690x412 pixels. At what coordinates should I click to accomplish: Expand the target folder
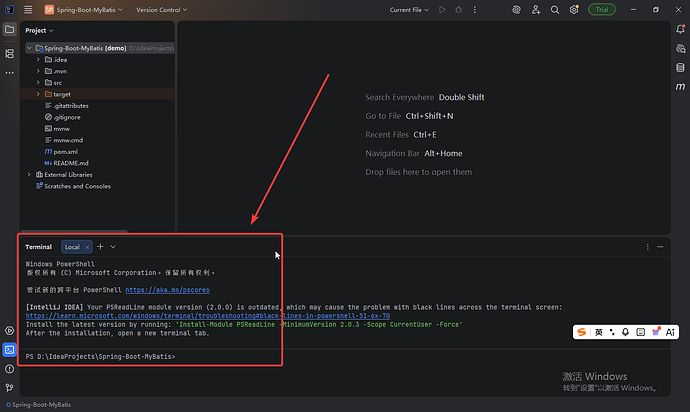[x=38, y=94]
